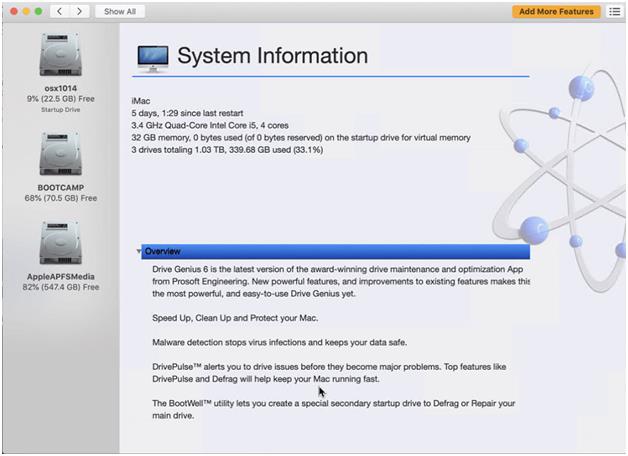
Task: Go forward with the right chevron button
Action: (x=79, y=12)
